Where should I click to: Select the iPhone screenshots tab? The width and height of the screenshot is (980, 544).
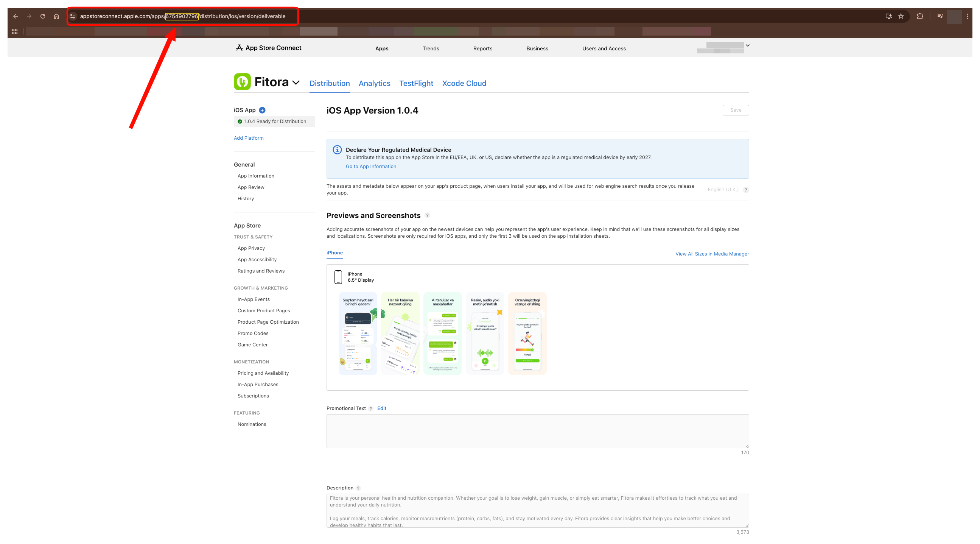pyautogui.click(x=334, y=253)
